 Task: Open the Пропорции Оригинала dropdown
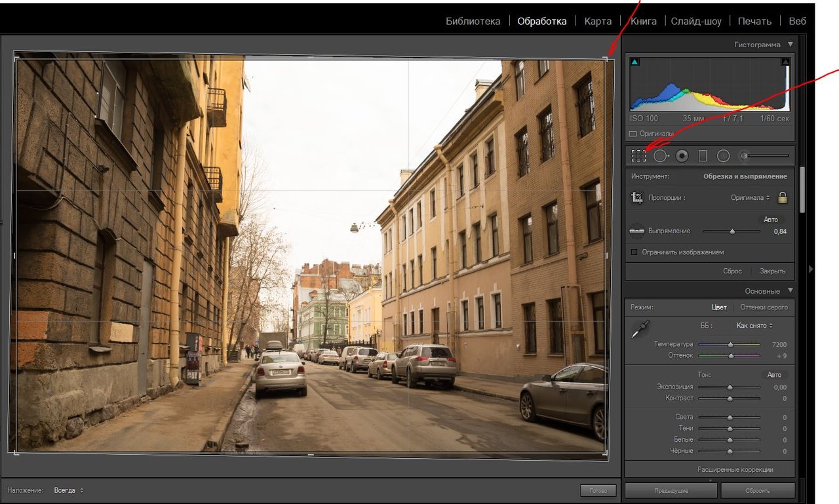[751, 197]
